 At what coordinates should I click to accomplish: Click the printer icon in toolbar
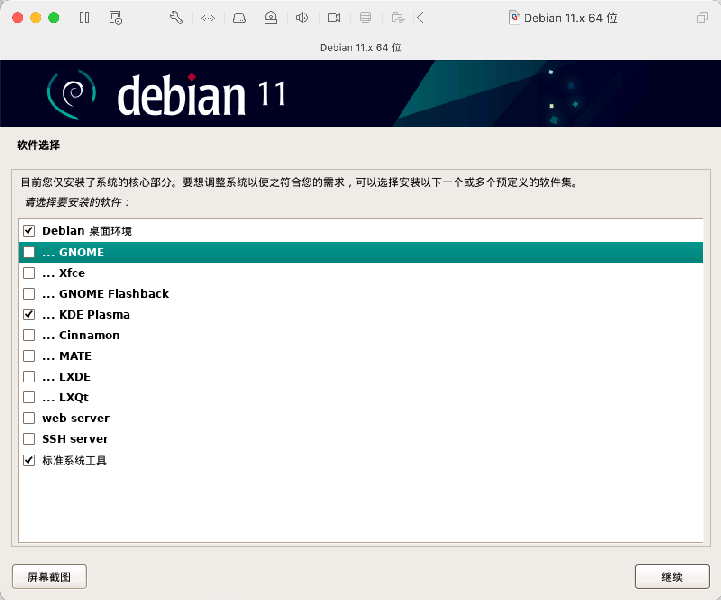[x=366, y=18]
